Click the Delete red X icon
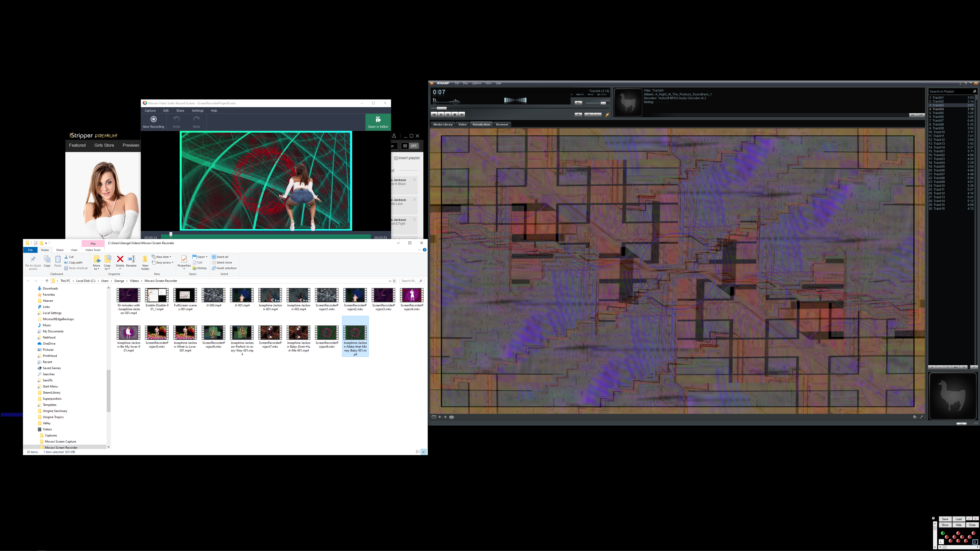This screenshot has height=551, width=980. pos(120,259)
